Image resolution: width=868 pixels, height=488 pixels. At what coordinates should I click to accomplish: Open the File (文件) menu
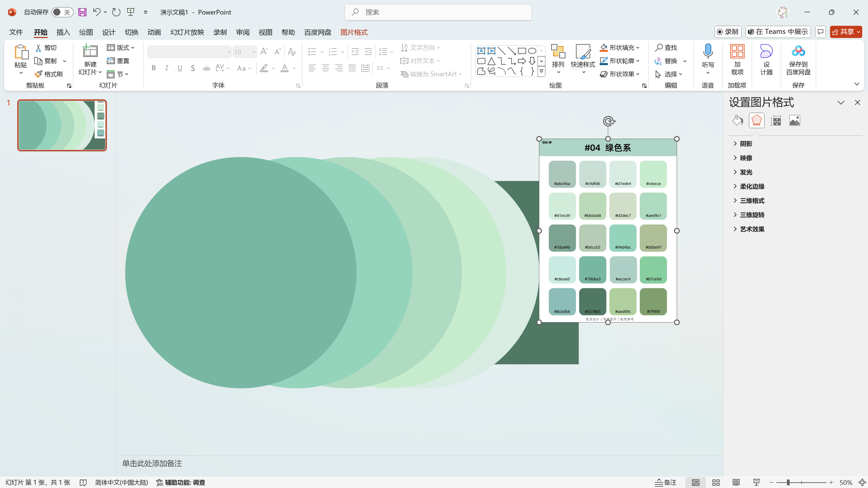point(16,32)
